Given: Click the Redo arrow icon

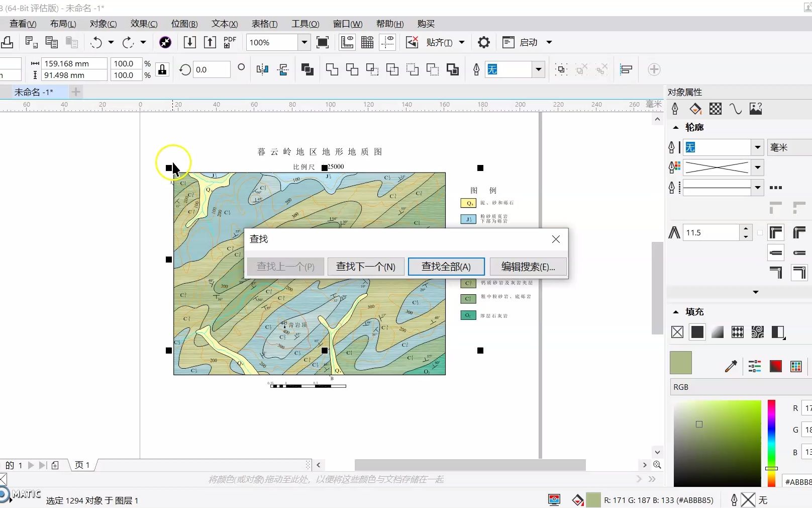Looking at the screenshot, I should click(128, 43).
